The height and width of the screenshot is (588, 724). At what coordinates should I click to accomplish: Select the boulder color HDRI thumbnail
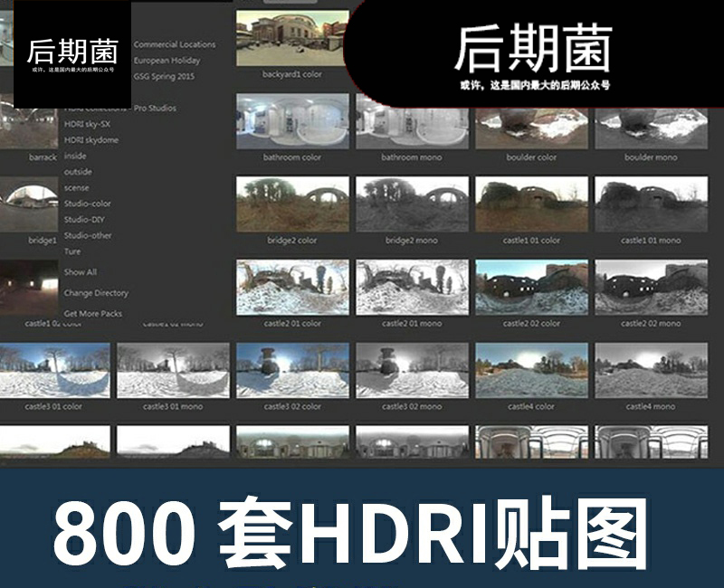click(531, 121)
